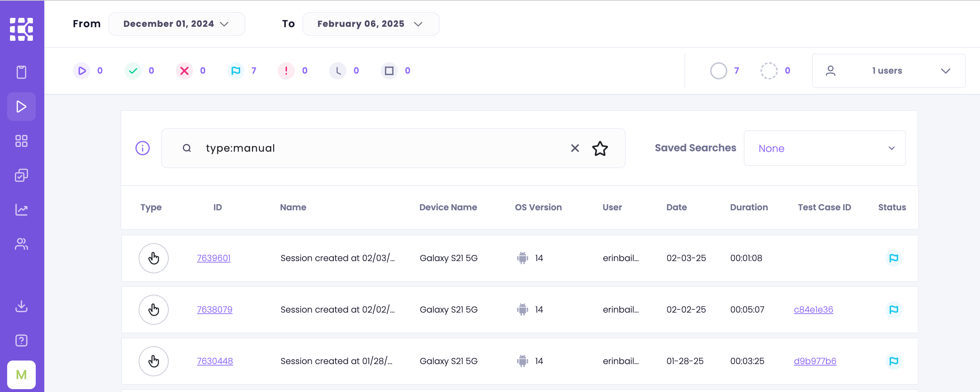The height and width of the screenshot is (392, 980).
Task: Click the search info icon
Action: (x=143, y=148)
